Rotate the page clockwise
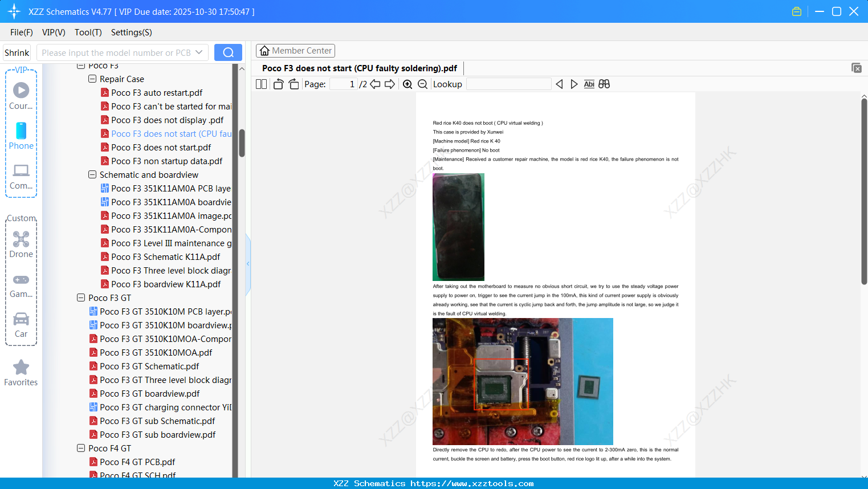The height and width of the screenshot is (489, 868). (x=294, y=84)
